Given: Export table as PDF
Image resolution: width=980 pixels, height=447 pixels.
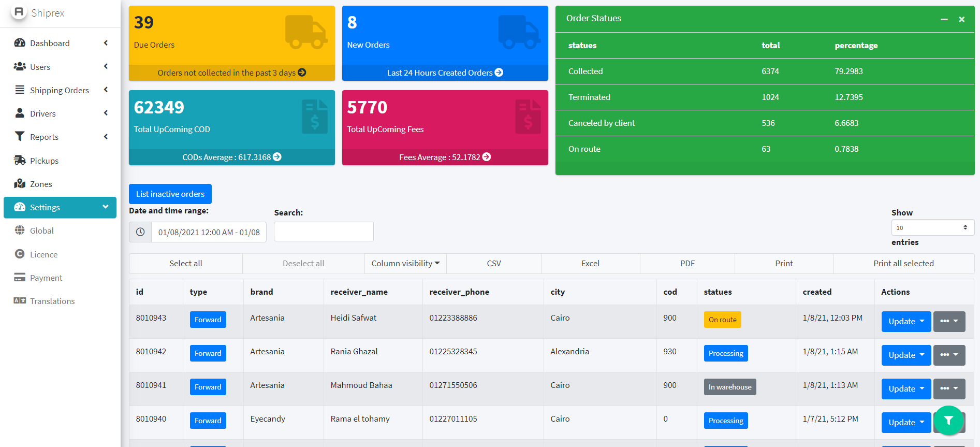Looking at the screenshot, I should 687,263.
